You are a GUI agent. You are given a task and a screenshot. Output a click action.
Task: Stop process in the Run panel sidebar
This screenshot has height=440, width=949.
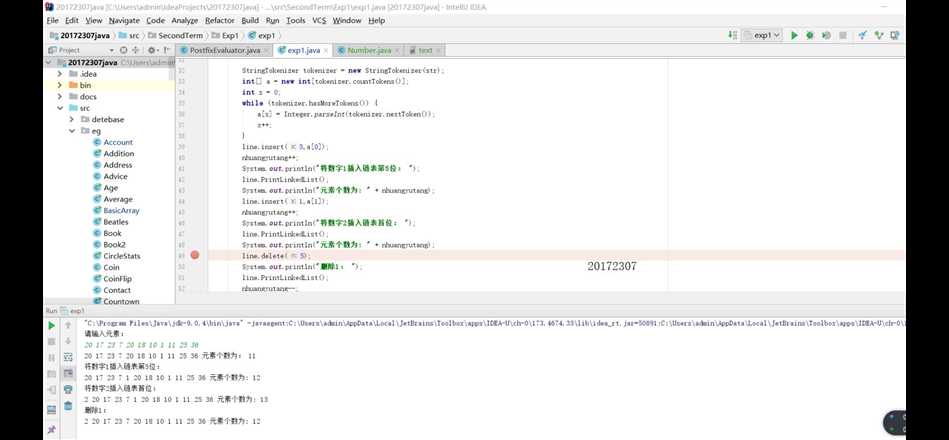point(51,342)
